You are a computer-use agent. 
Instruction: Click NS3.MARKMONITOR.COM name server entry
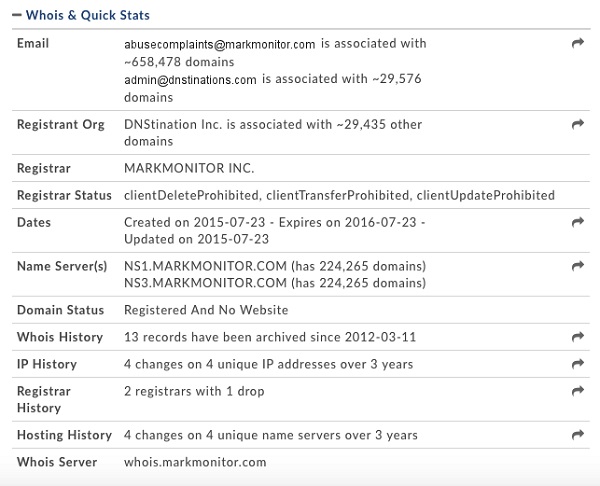[205, 283]
